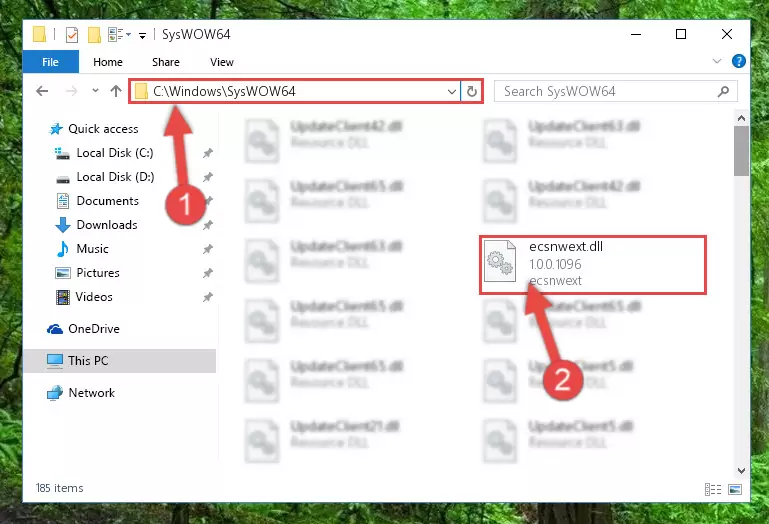Viewport: 769px width, 524px height.
Task: Click New folder icon in title bar
Action: pos(94,34)
